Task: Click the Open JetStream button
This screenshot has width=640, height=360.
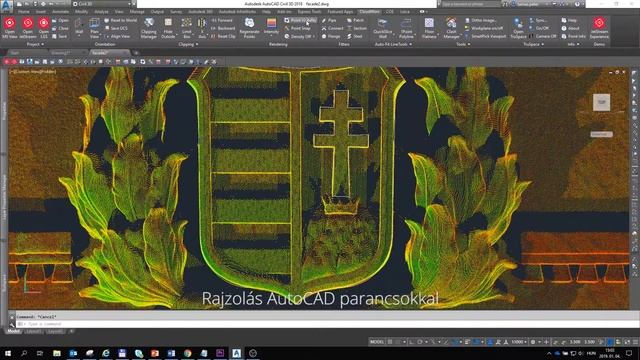Action: coord(28,28)
